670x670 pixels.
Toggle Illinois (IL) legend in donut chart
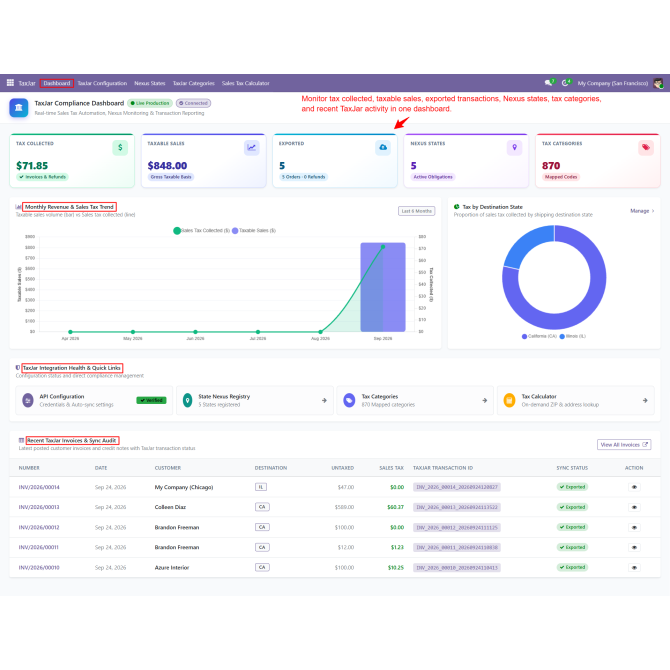click(x=573, y=336)
